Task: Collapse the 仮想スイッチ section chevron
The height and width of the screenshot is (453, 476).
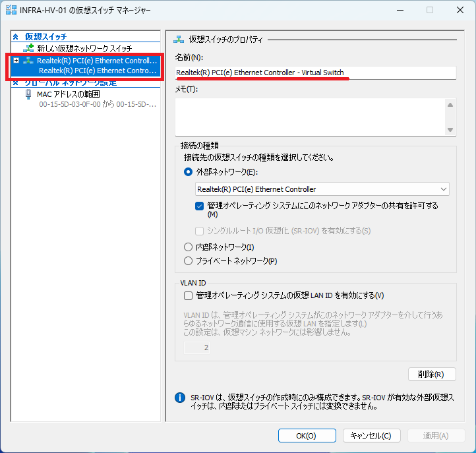Action: pyautogui.click(x=16, y=37)
